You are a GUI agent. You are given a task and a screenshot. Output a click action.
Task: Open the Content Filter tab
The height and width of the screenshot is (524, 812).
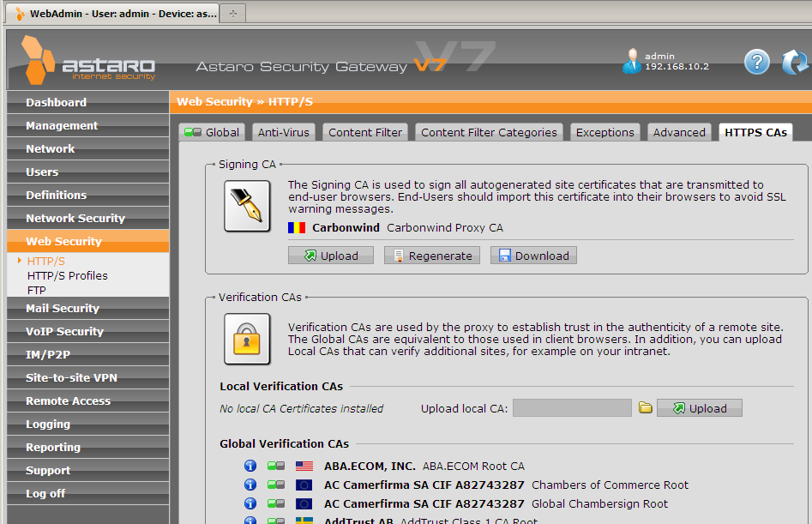click(365, 132)
